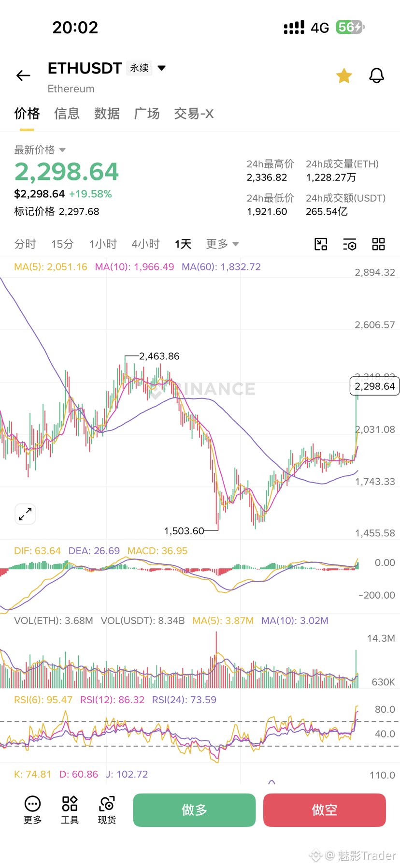Screen dimensions: 400x868
Task: Tap the 永续 perpetual tag
Action: 139,68
